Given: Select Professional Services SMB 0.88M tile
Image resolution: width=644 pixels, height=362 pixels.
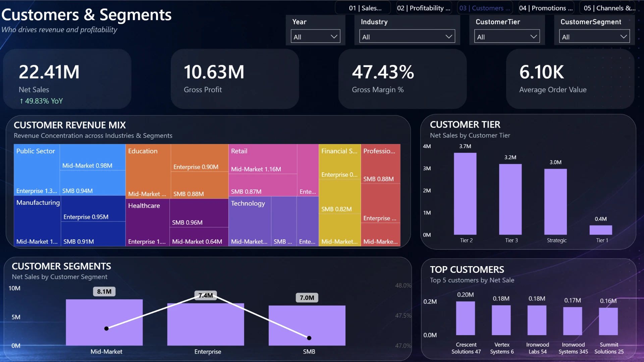Looking at the screenshot, I should (x=381, y=164).
